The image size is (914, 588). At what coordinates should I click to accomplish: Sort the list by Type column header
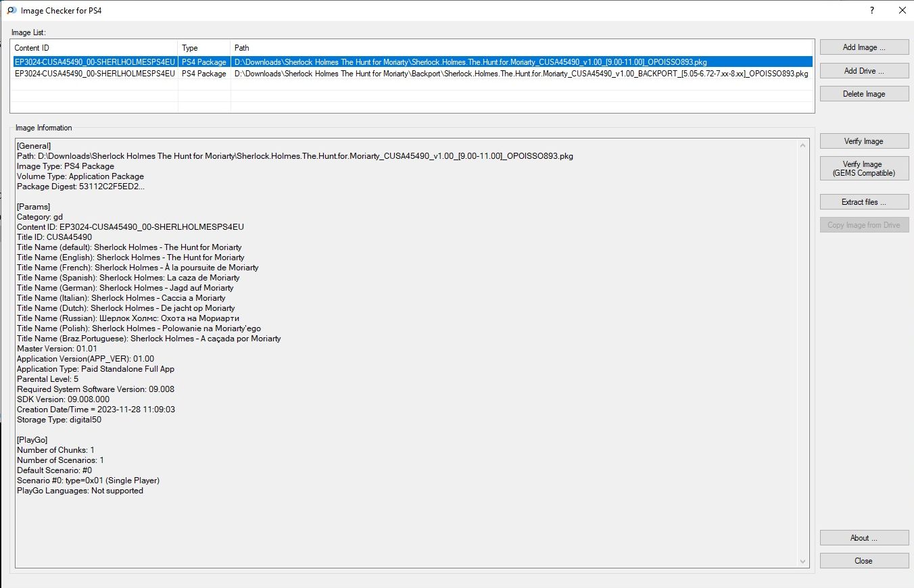[204, 48]
